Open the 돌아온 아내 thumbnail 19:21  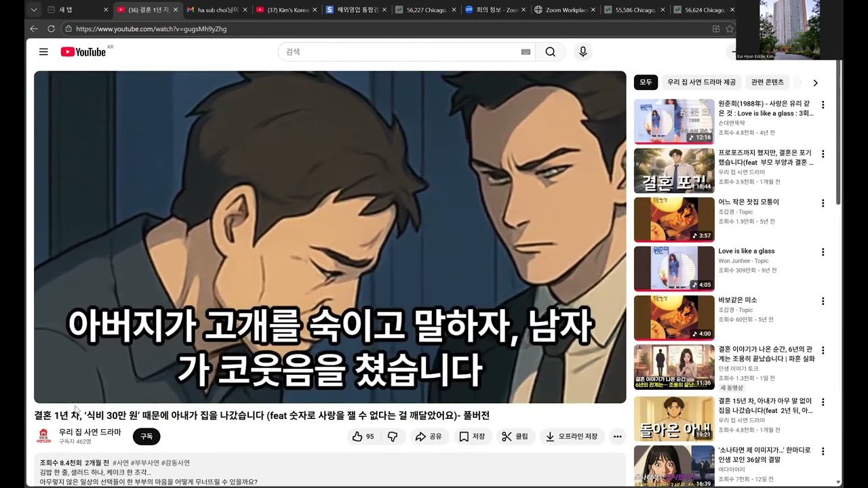674,419
